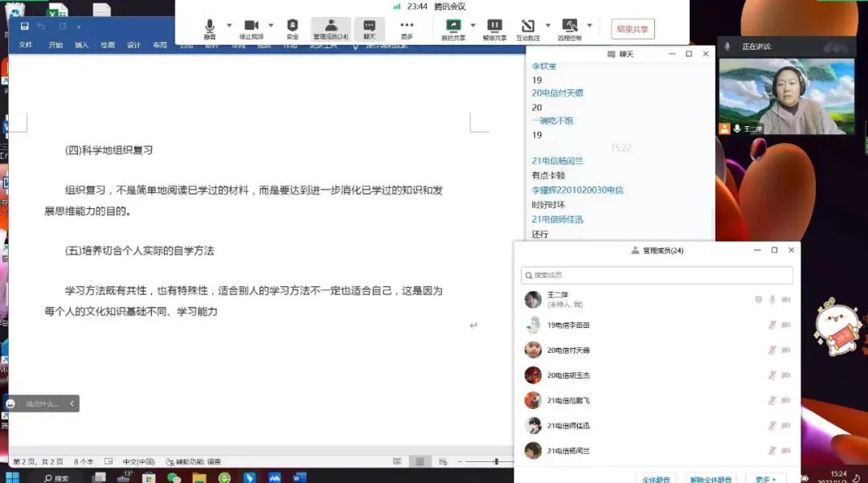Click sender name 20电信付天德 in the chat
The height and width of the screenshot is (483, 868).
click(x=557, y=93)
